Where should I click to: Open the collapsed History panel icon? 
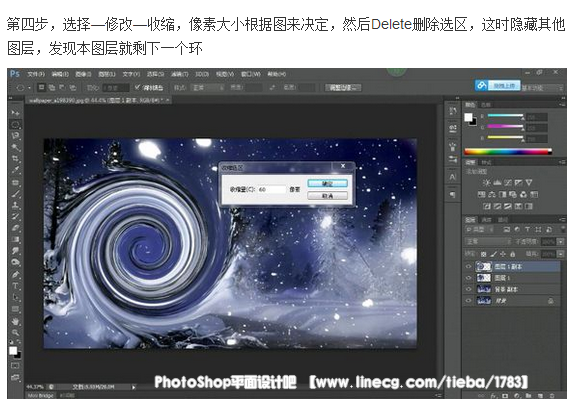(x=453, y=111)
